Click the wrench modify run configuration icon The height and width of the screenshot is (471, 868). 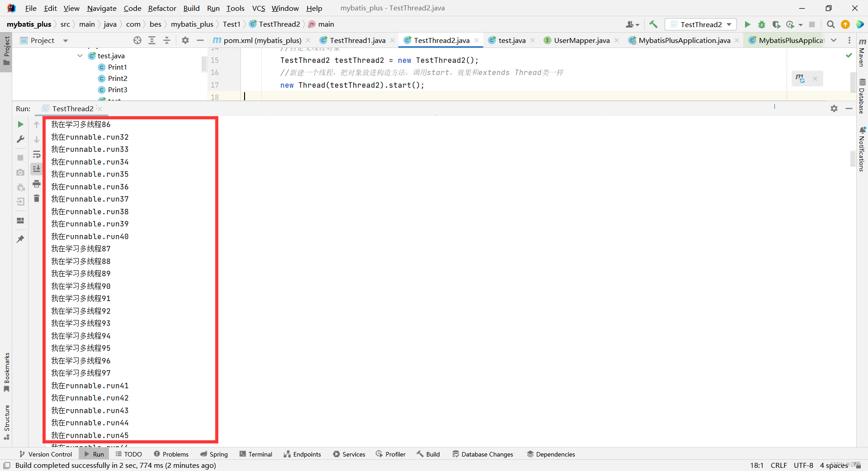20,139
